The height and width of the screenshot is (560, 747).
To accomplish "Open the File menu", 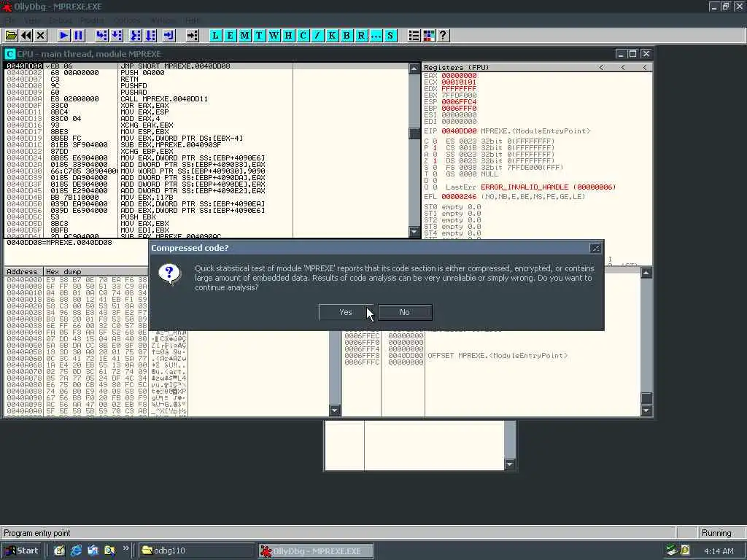I will (x=10, y=20).
